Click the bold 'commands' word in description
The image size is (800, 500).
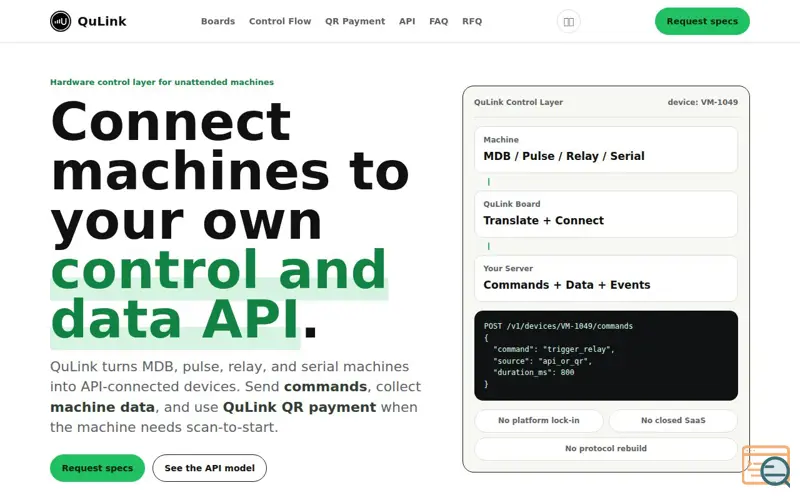coord(326,387)
